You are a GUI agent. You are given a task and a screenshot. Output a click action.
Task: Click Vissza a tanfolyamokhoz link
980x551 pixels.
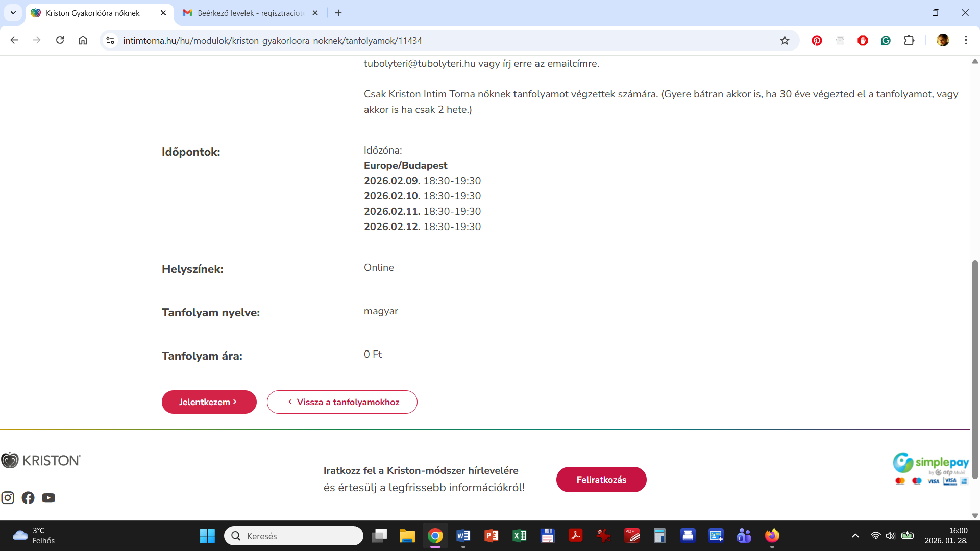[x=342, y=402]
